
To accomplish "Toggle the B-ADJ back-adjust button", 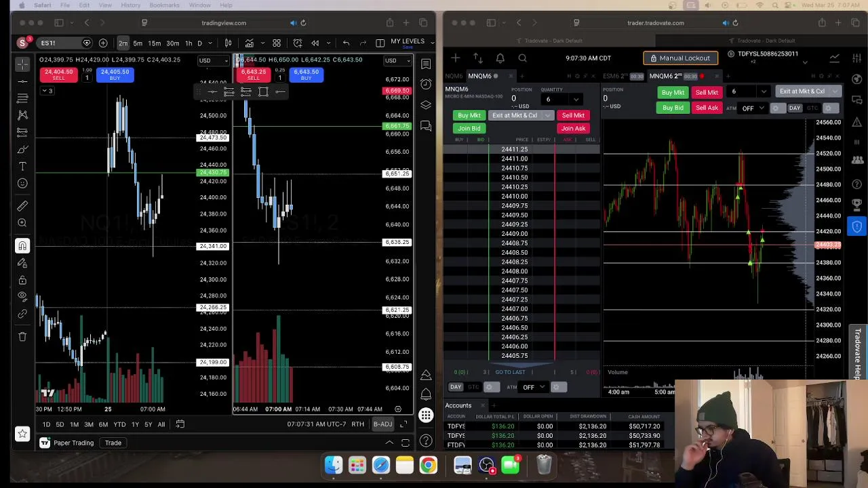I will (x=382, y=424).
